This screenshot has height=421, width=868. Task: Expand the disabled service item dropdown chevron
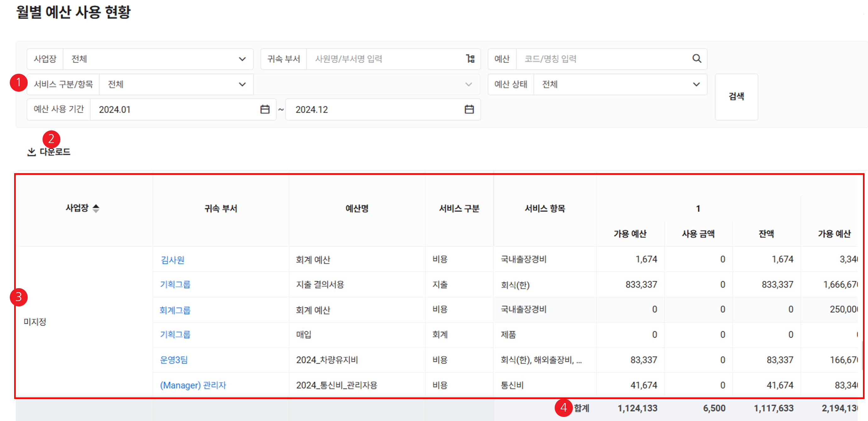(x=468, y=84)
